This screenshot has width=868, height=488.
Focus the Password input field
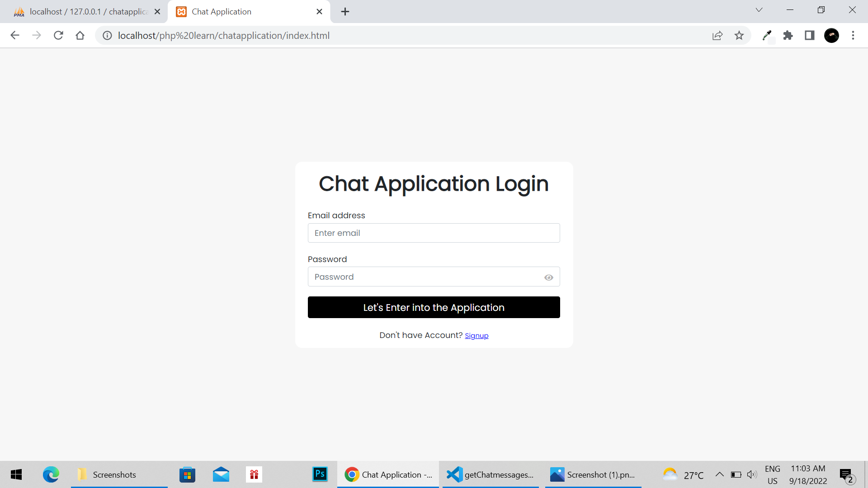[x=434, y=277]
